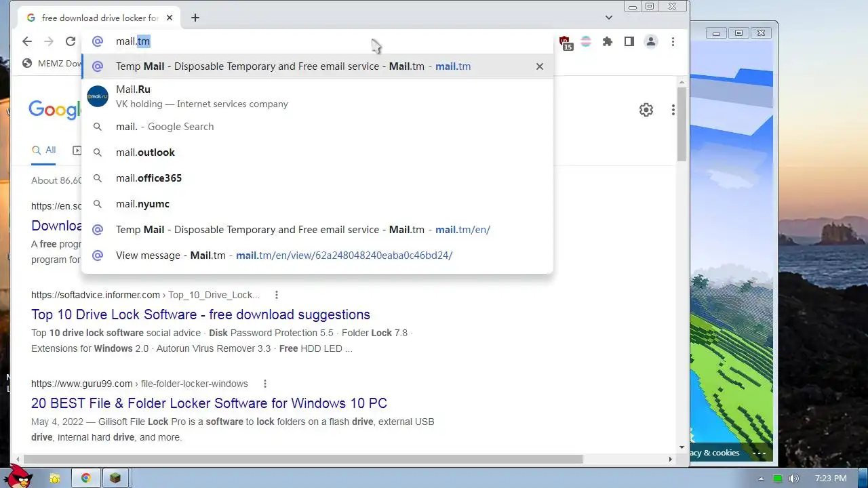
Task: Switch to the Minecraft block taskbar icon
Action: pyautogui.click(x=115, y=479)
